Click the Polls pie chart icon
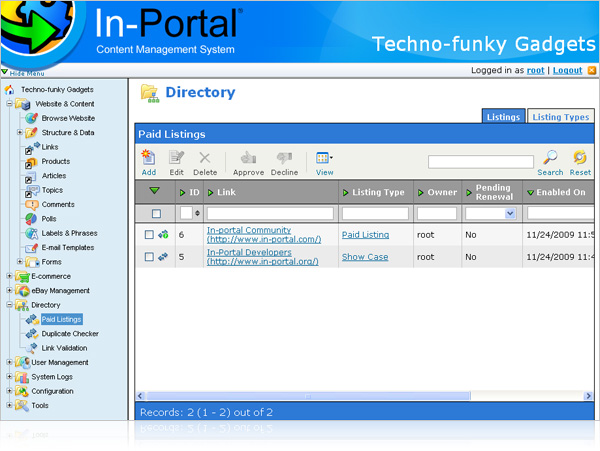Viewport: 600px width, 451px height. coord(31,219)
